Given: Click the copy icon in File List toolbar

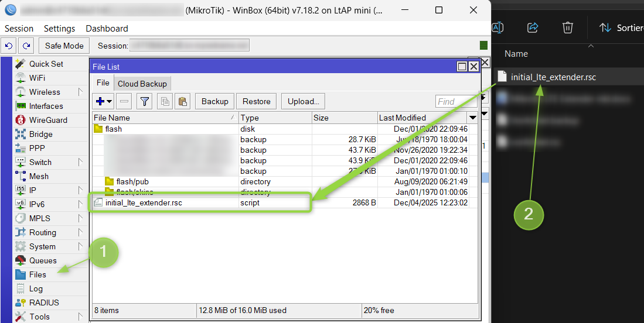Looking at the screenshot, I should click(165, 101).
